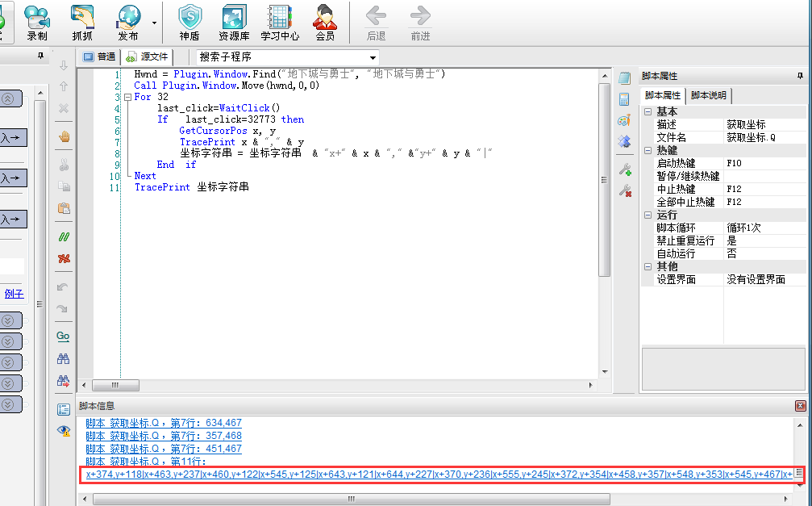Click the 前进 forward arrow

(x=420, y=23)
